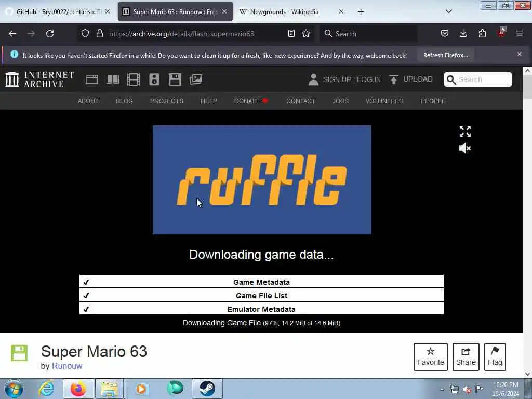This screenshot has height=399, width=532.
Task: Open the CONTACT menu item
Action: [x=301, y=101]
